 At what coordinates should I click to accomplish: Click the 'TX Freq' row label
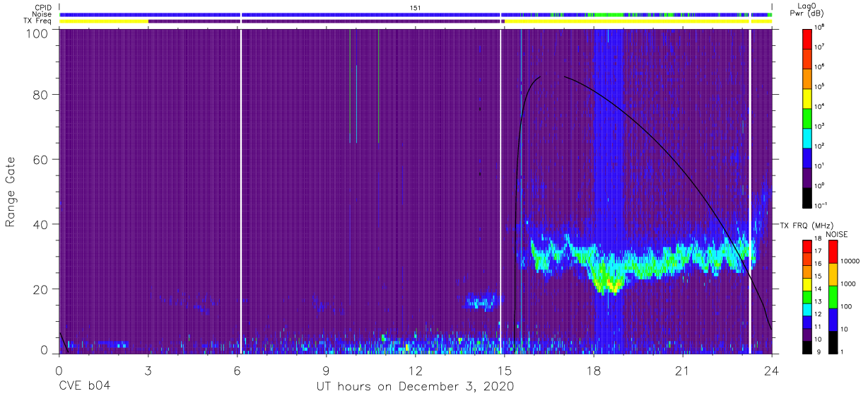coord(38,21)
